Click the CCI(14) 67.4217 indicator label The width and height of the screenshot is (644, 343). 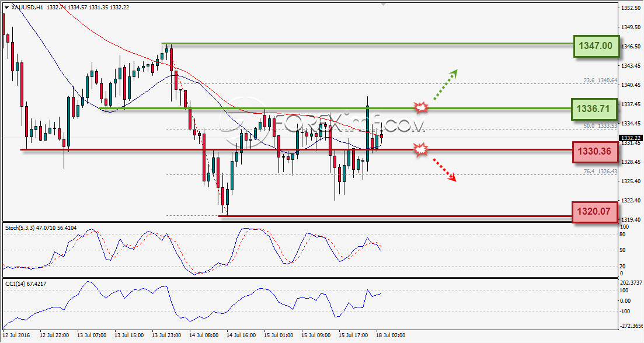click(x=26, y=283)
